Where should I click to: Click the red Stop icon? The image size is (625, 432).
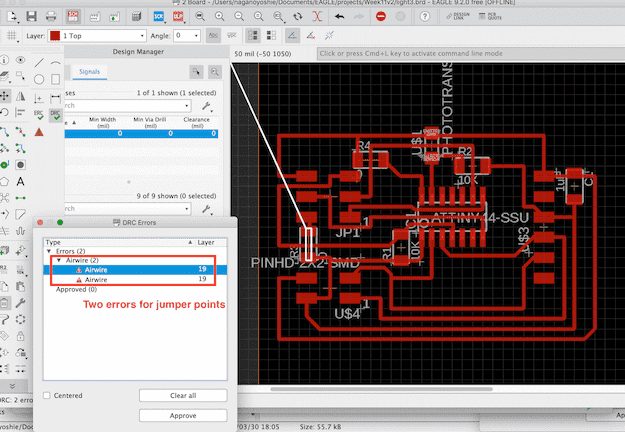pyautogui.click(x=381, y=17)
